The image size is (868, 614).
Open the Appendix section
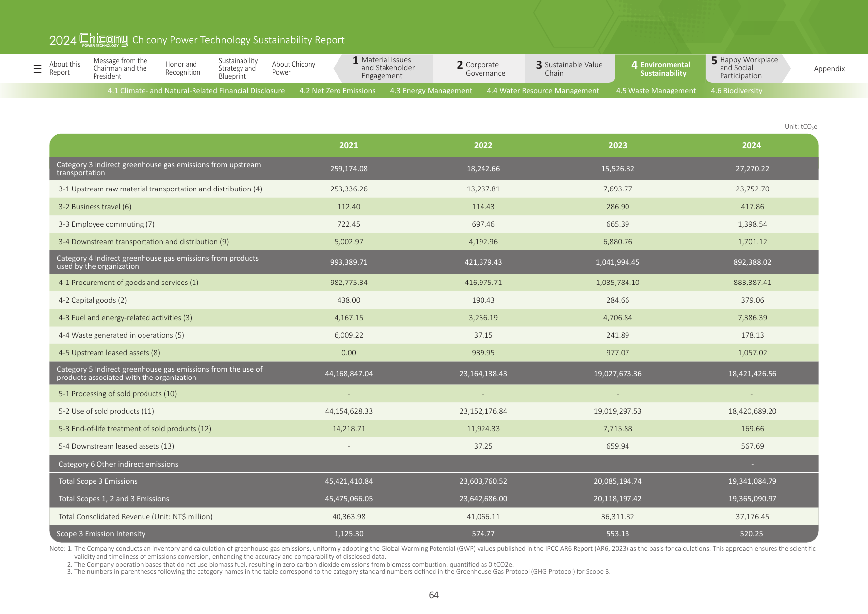829,69
